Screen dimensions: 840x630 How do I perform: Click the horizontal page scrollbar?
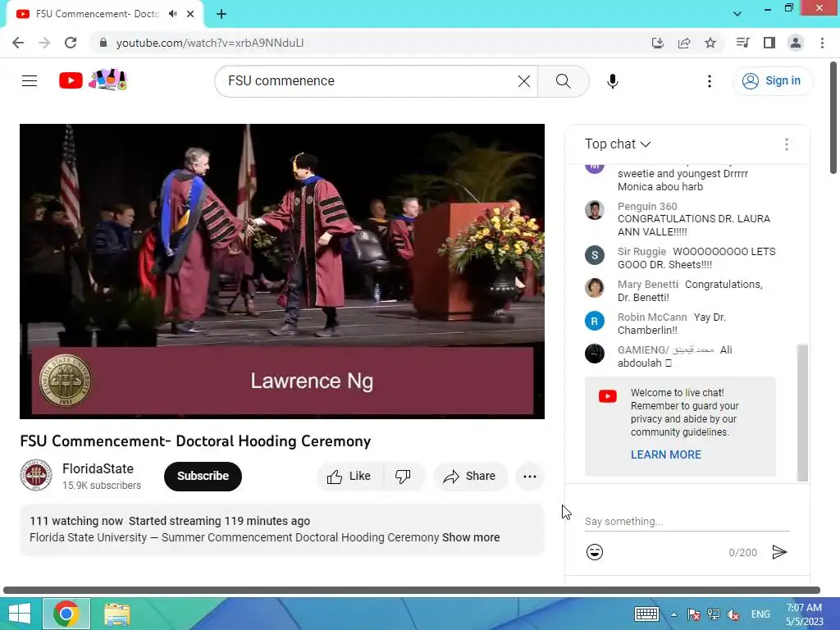click(412, 591)
